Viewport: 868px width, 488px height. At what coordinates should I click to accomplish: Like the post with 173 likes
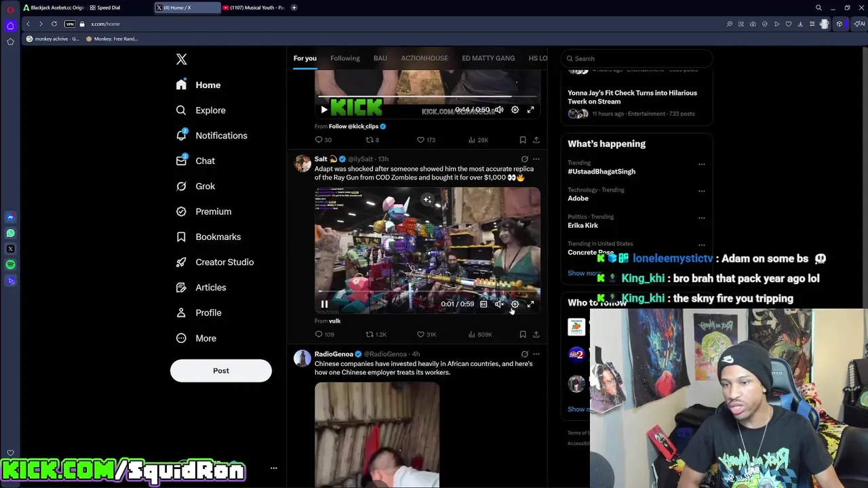click(x=426, y=140)
